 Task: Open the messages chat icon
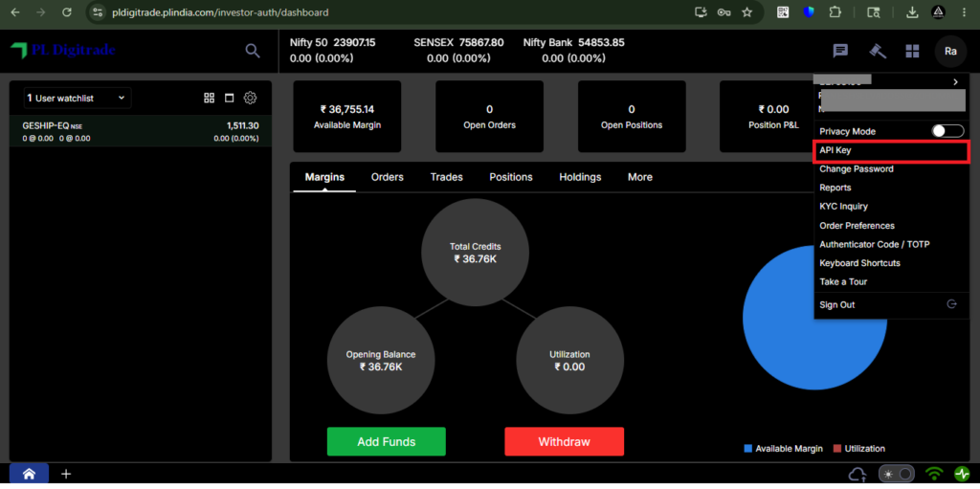pos(840,52)
